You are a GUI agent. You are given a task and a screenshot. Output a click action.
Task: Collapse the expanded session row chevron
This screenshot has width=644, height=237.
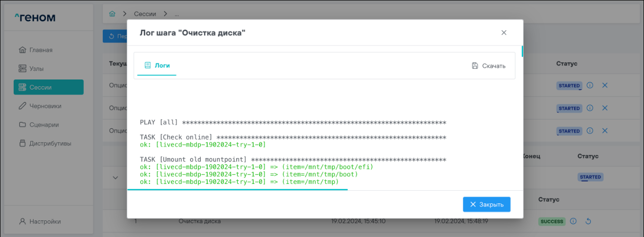pos(115,178)
